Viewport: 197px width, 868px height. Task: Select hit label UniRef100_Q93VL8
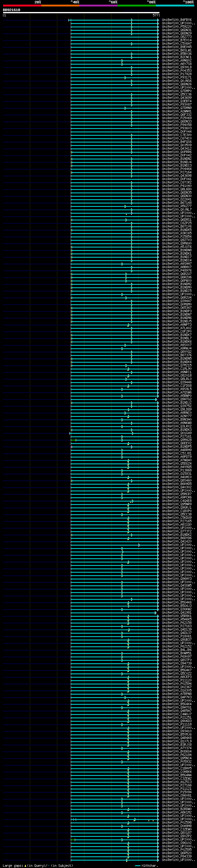click(x=177, y=67)
